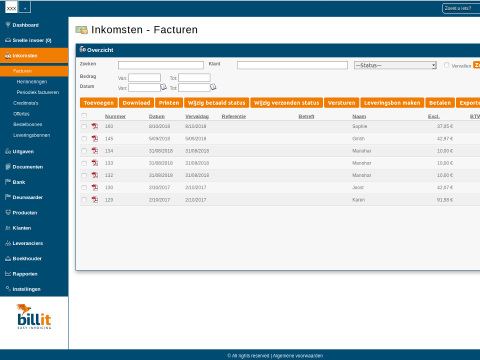Click the Overzicht panel header icon

coord(83,49)
